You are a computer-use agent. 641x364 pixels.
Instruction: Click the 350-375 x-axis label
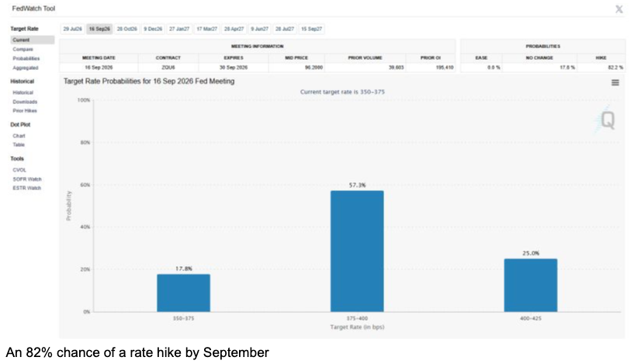coord(184,318)
